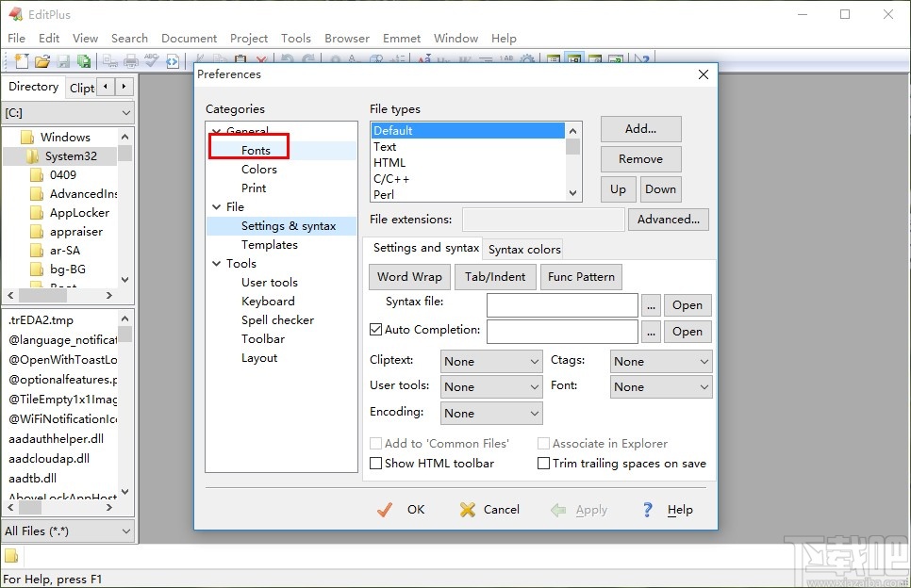Open the syntax file with Open button
Viewport: 911px width, 588px height.
pos(687,305)
